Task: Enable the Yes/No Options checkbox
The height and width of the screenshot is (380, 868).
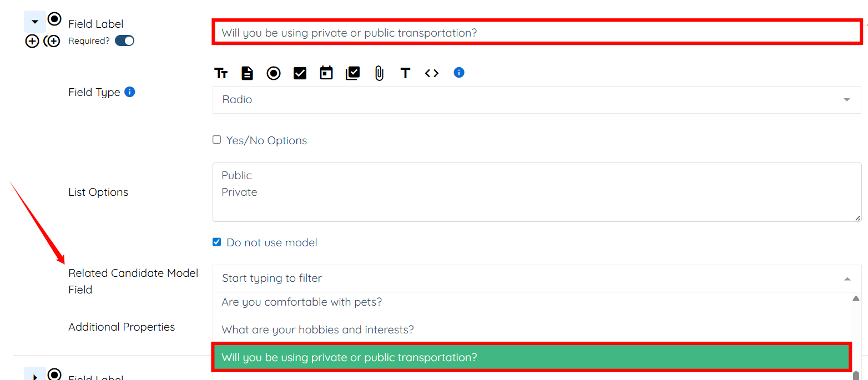Action: click(217, 140)
